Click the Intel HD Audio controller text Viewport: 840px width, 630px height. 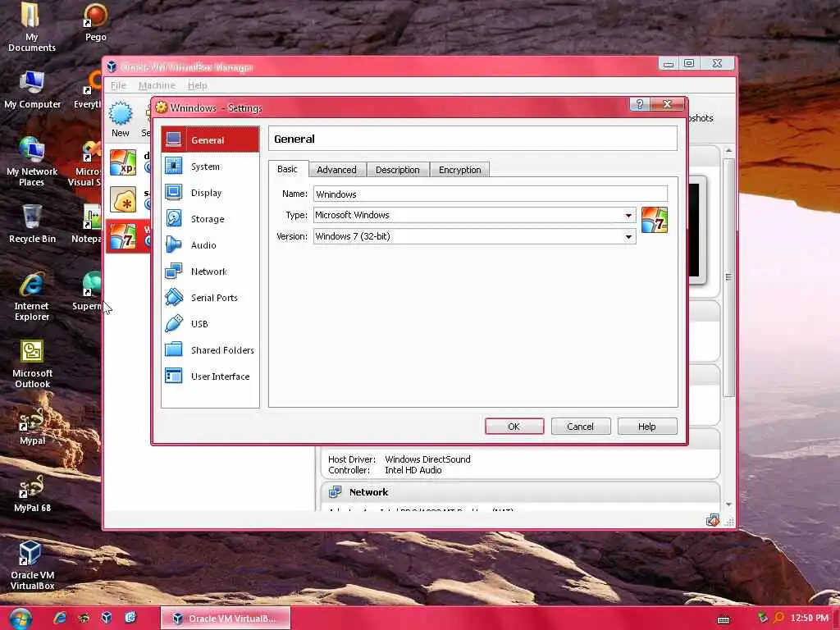[x=413, y=470]
